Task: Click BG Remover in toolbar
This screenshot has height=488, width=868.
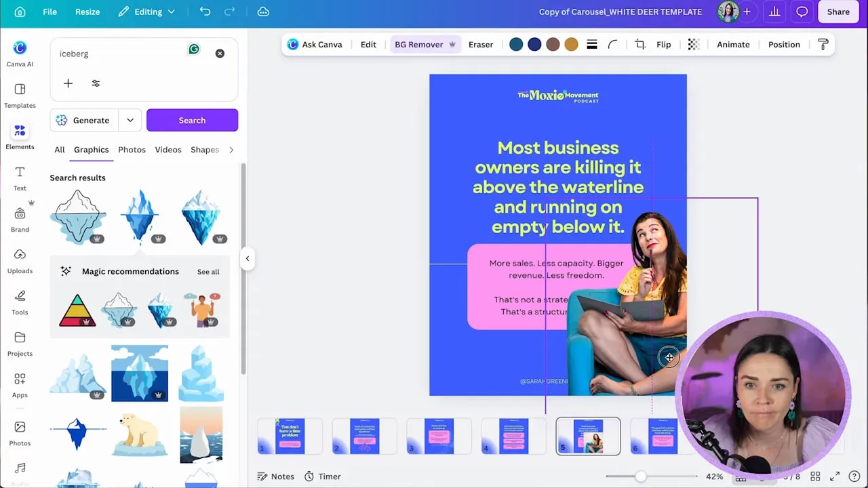Action: (425, 45)
